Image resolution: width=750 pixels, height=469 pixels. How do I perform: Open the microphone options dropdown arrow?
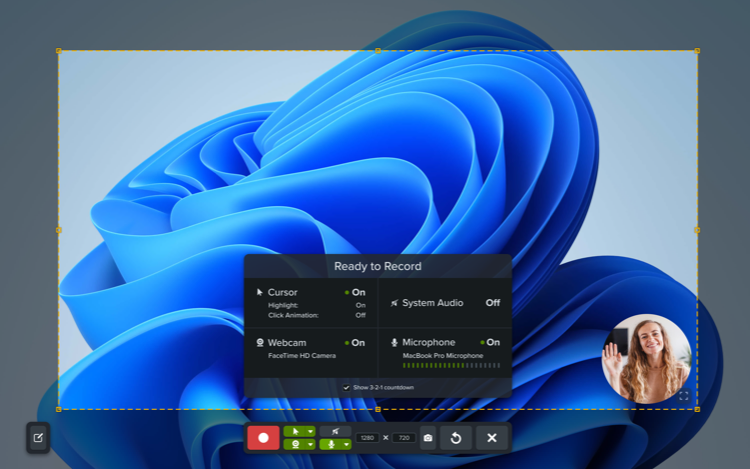tap(346, 444)
